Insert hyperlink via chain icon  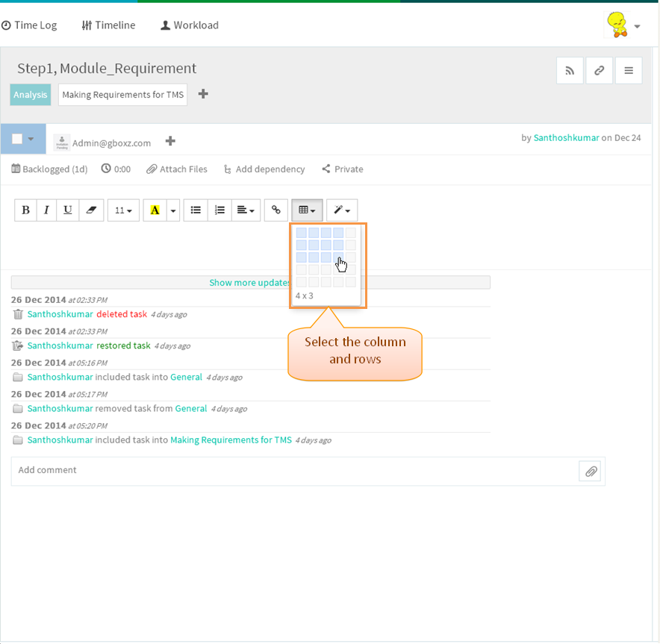pyautogui.click(x=276, y=210)
